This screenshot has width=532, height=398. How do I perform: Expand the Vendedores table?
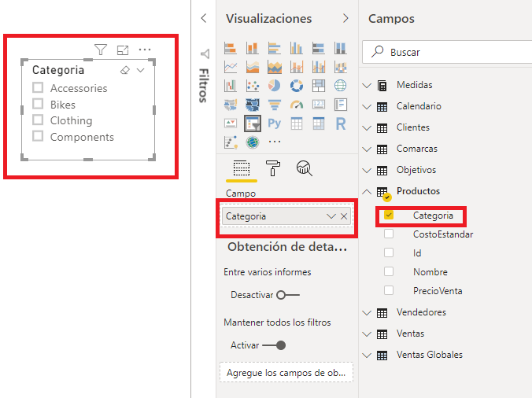367,313
